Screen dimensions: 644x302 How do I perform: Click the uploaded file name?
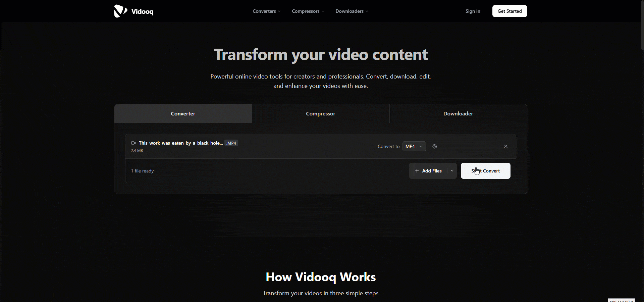180,143
